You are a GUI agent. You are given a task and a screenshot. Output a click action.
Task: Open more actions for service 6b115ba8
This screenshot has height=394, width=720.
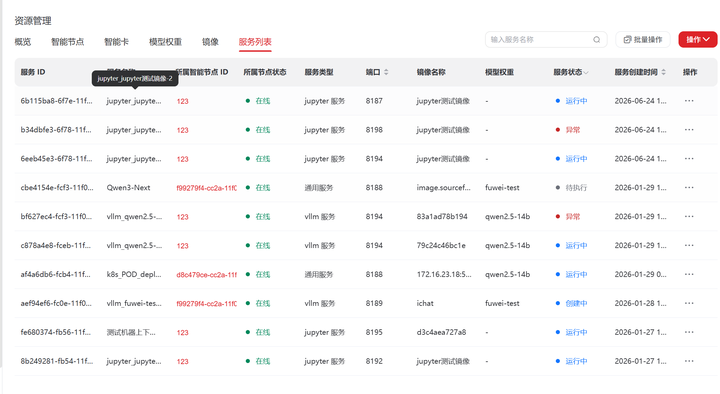pyautogui.click(x=689, y=101)
